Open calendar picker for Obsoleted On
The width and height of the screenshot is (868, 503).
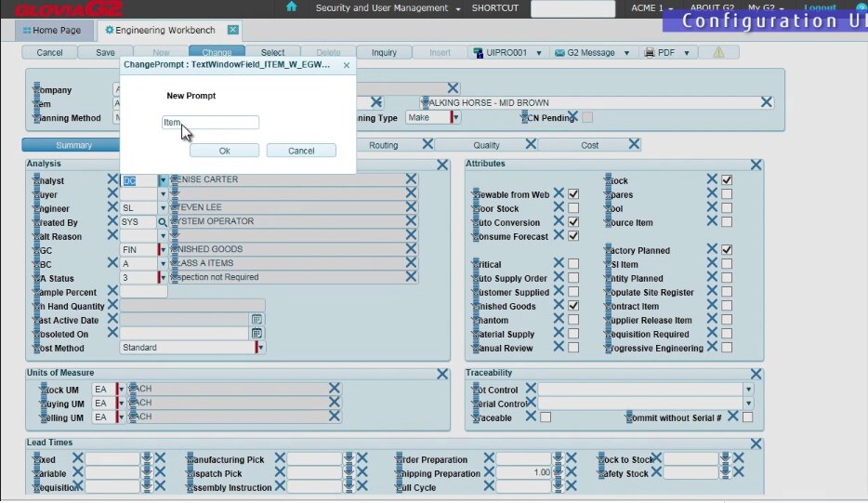point(256,334)
